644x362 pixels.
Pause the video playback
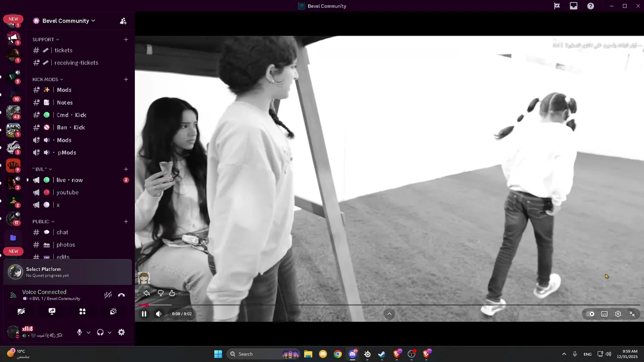click(144, 314)
